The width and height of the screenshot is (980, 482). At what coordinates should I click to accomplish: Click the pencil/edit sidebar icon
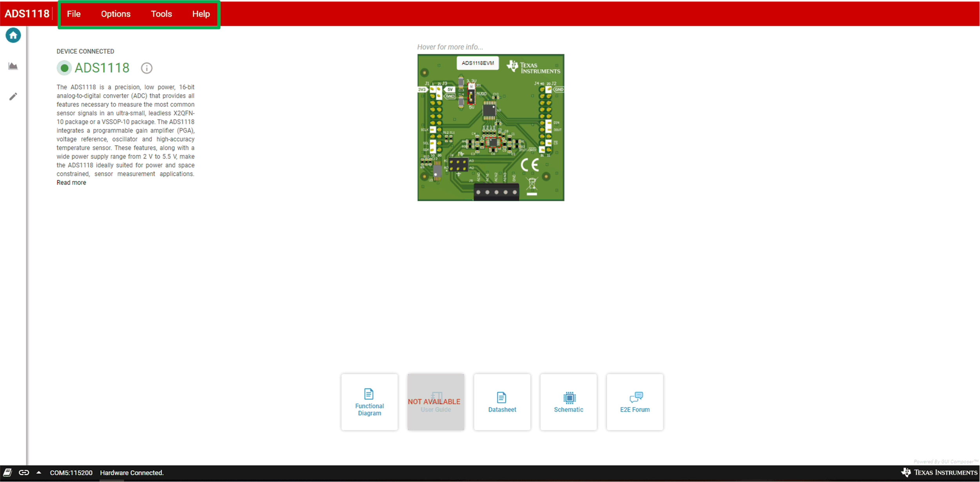pyautogui.click(x=13, y=97)
